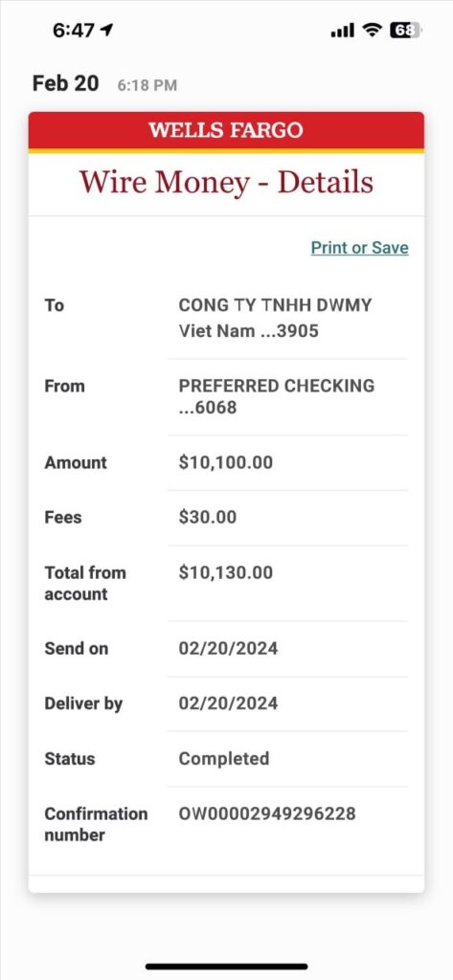Screen dimensions: 453x980
Task: Select the Wire Money - Details heading
Action: coord(226,183)
